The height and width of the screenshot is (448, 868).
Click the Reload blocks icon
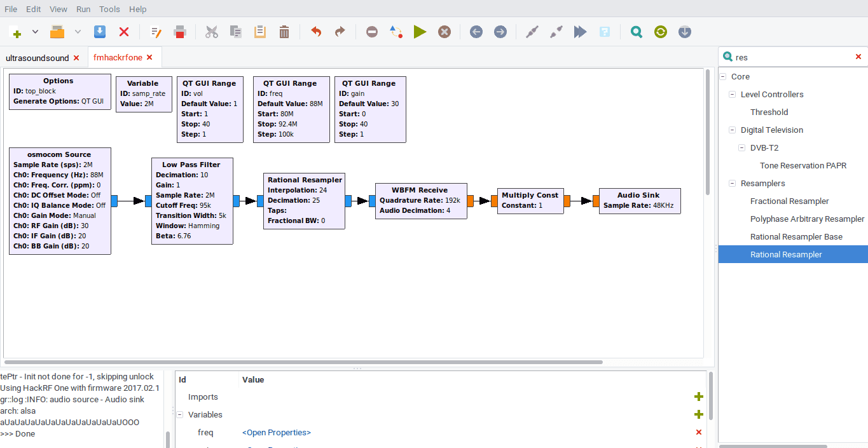click(x=661, y=32)
